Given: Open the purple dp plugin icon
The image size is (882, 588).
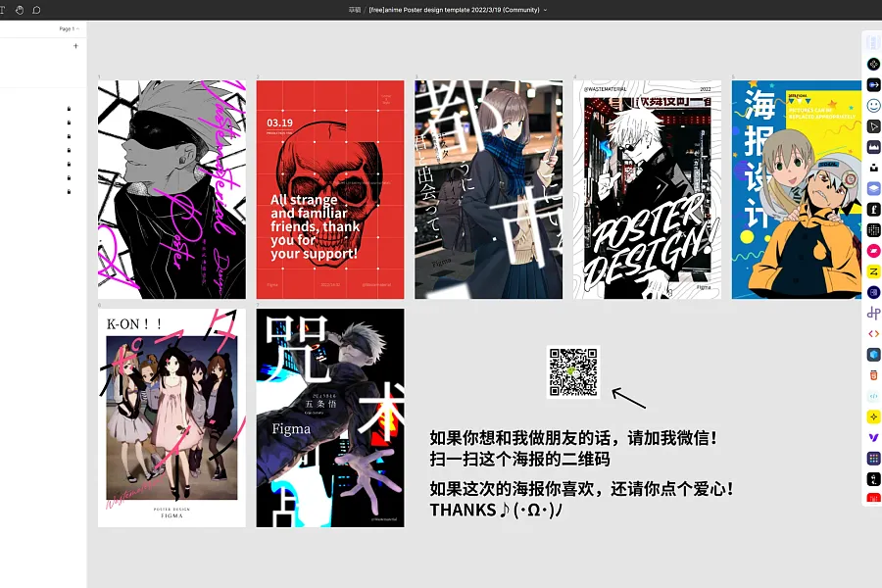Looking at the screenshot, I should (x=873, y=313).
